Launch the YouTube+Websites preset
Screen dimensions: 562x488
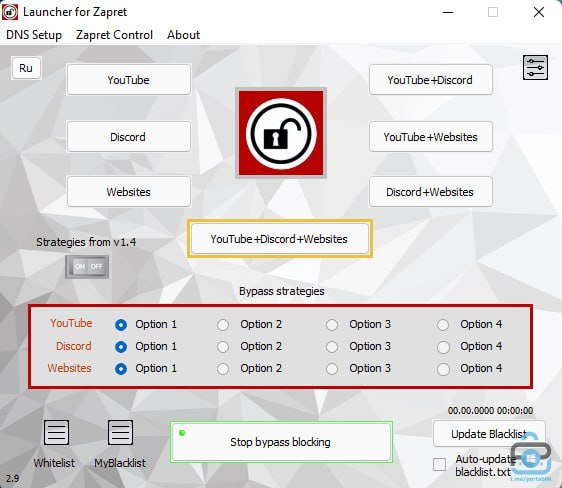tap(430, 137)
